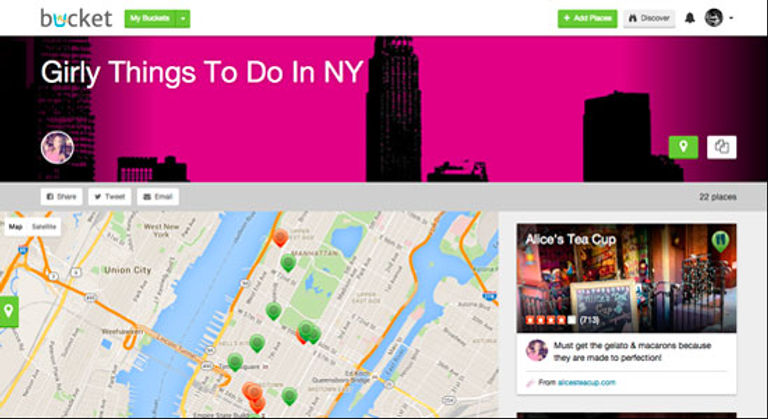Image resolution: width=768 pixels, height=419 pixels.
Task: Click the white copy bucket icon button
Action: click(721, 147)
